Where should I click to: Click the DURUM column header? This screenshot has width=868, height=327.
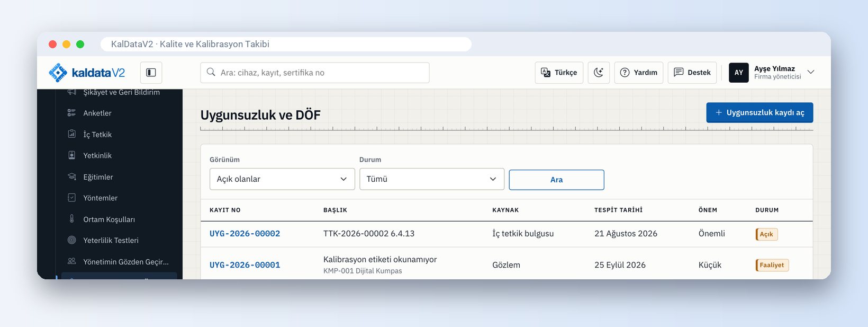pyautogui.click(x=767, y=210)
